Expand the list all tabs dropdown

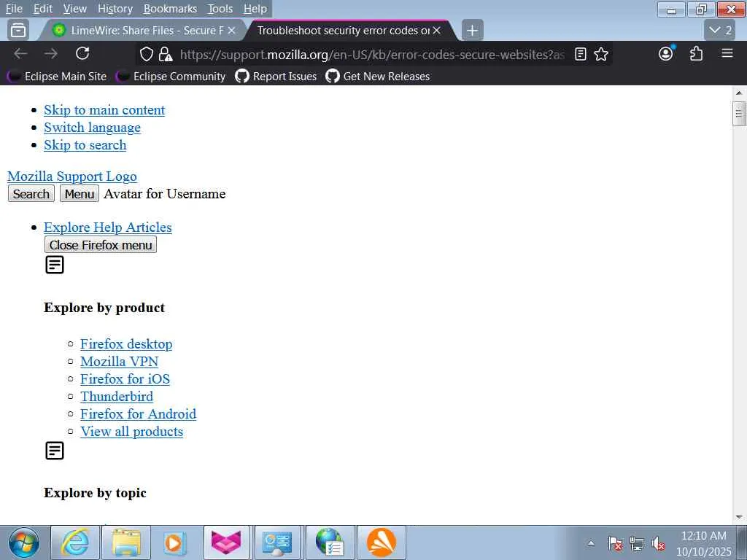click(720, 31)
